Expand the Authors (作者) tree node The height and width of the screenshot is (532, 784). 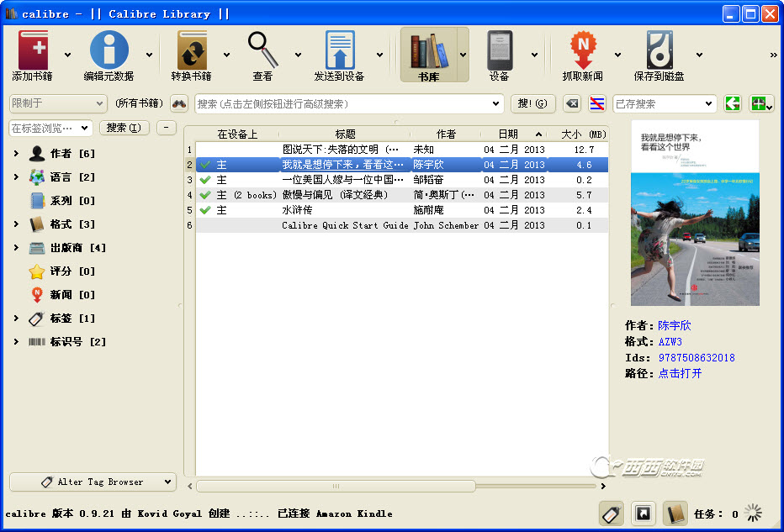16,154
